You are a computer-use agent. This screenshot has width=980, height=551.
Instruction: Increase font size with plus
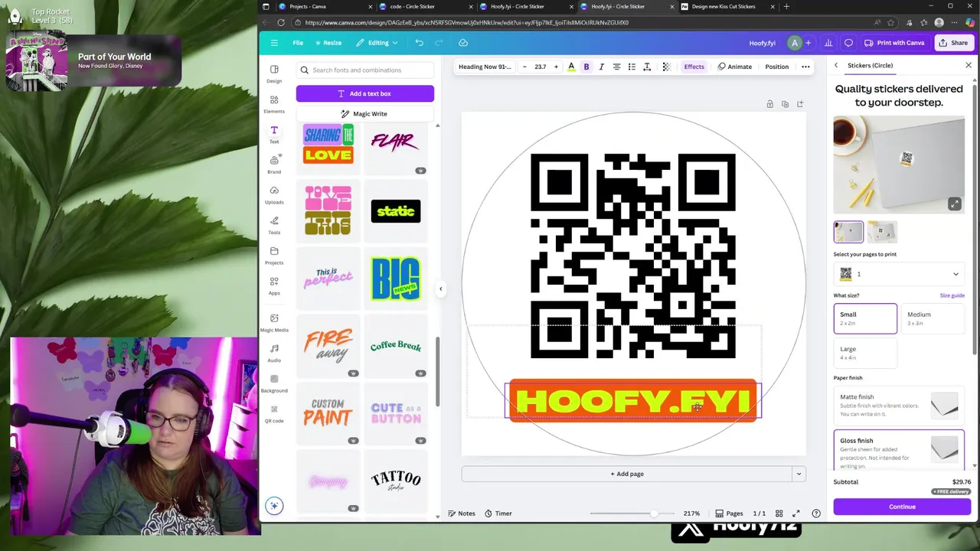(x=556, y=67)
